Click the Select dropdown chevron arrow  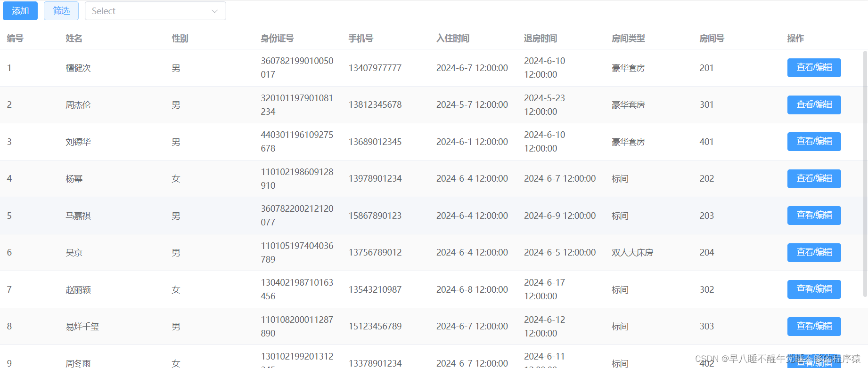click(214, 11)
